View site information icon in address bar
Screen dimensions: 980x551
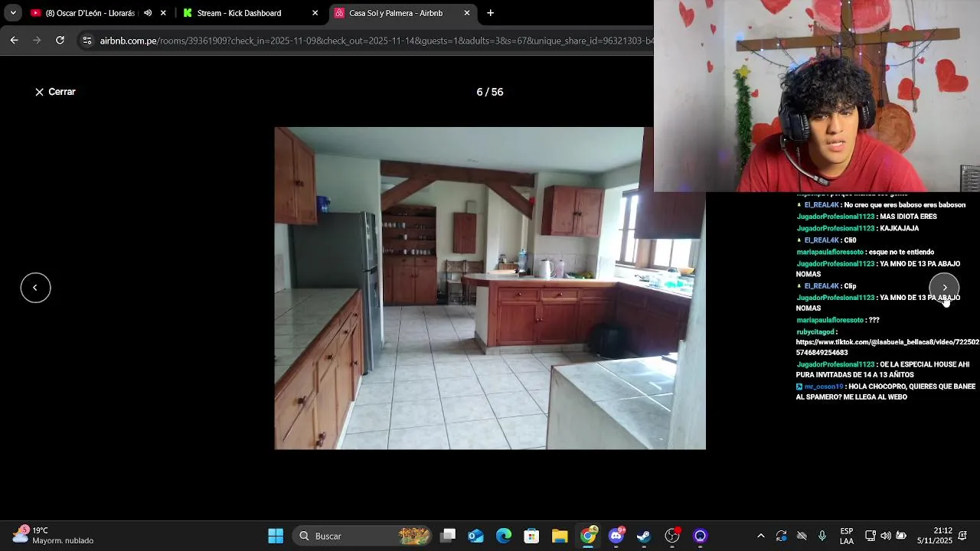[87, 41]
